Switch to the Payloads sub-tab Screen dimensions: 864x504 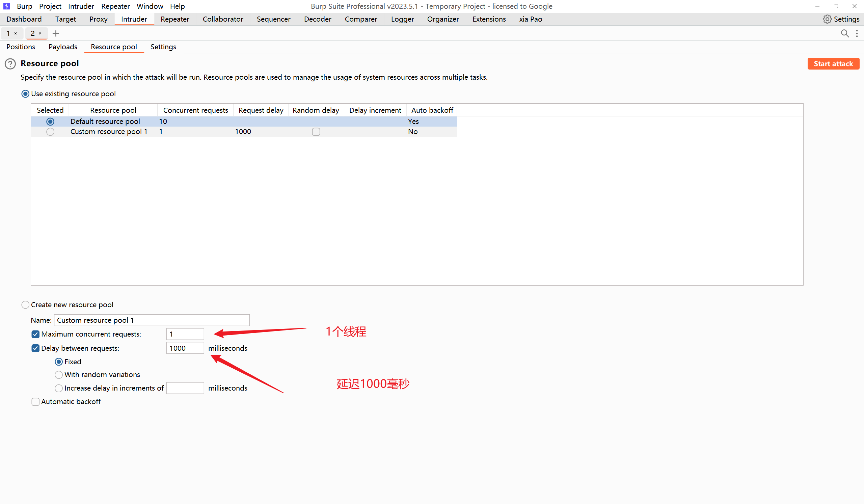tap(63, 47)
